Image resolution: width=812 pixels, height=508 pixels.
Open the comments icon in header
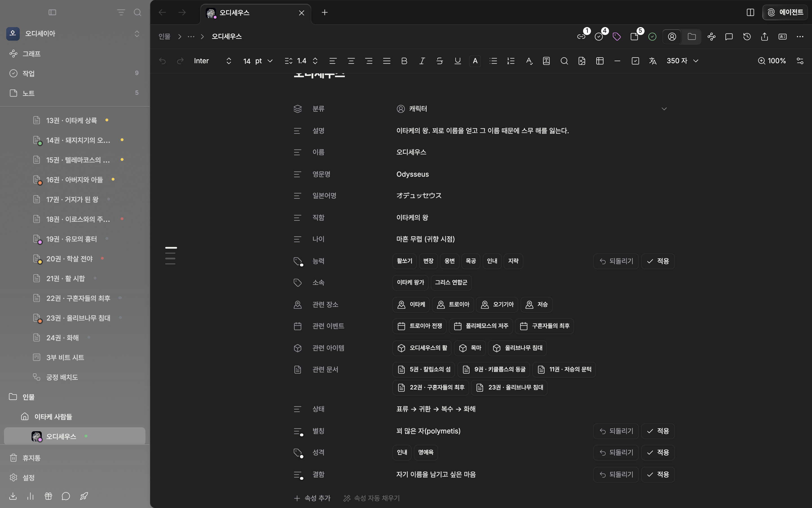click(x=729, y=37)
